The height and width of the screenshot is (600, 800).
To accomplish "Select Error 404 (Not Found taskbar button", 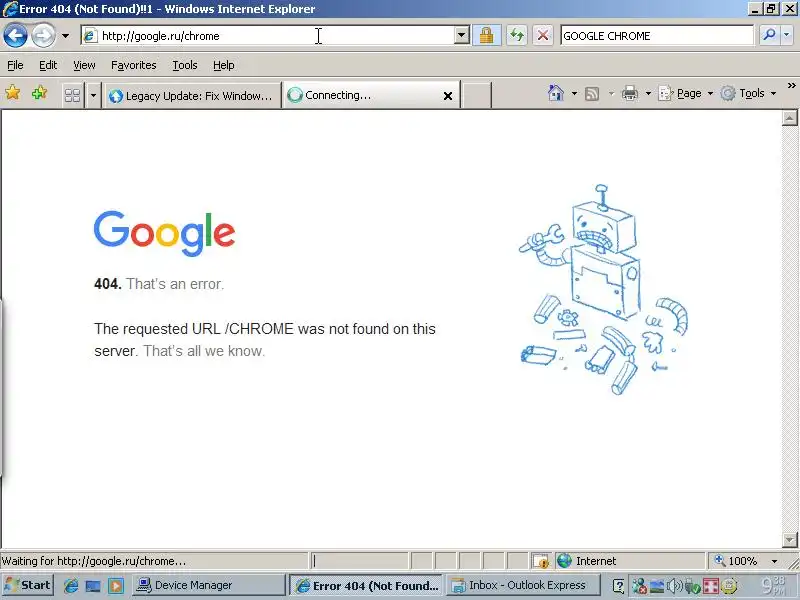I will (366, 585).
